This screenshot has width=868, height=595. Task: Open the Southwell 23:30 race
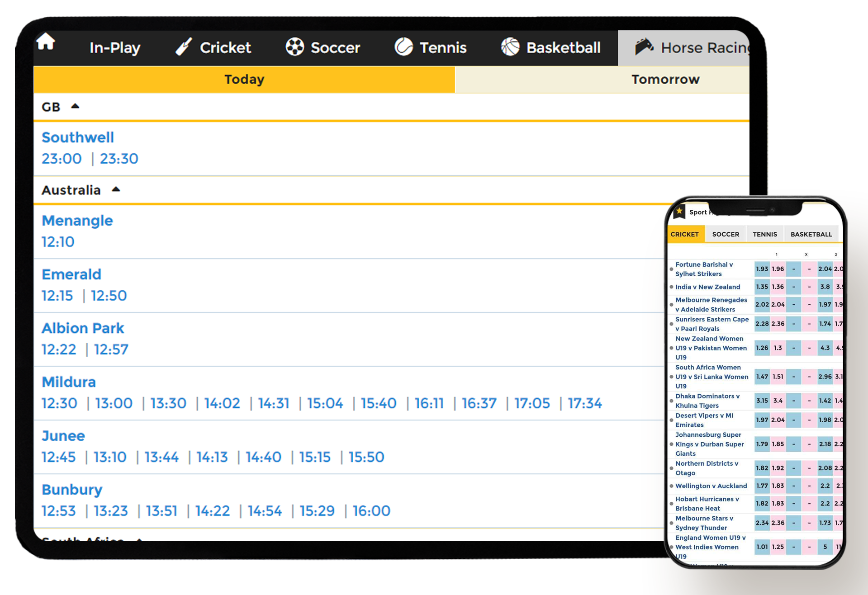click(119, 159)
